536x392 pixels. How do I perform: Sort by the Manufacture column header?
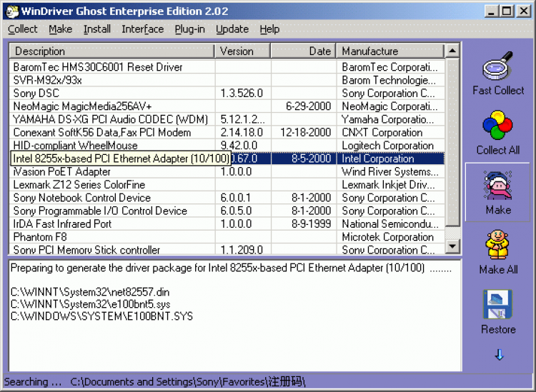390,51
